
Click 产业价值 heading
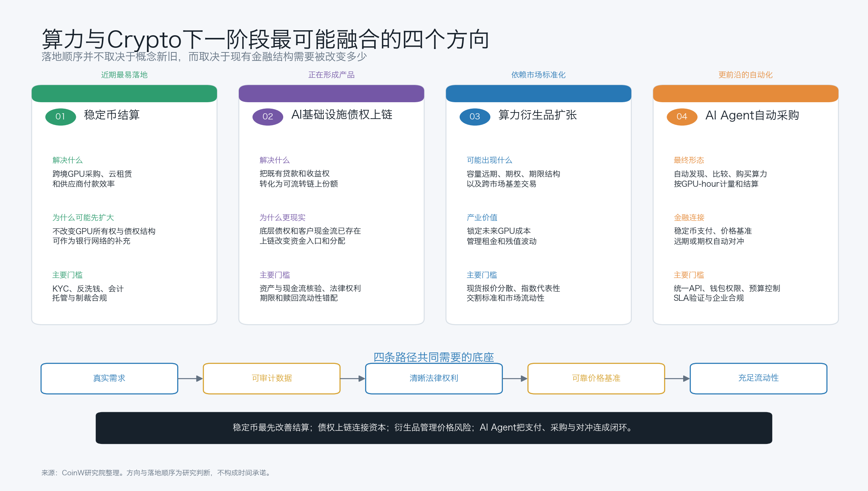coord(482,218)
